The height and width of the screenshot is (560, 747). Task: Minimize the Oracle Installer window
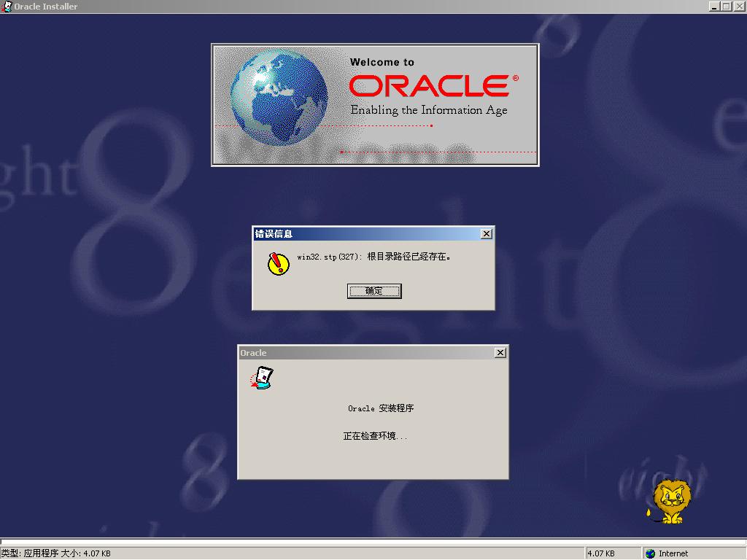(x=713, y=6)
